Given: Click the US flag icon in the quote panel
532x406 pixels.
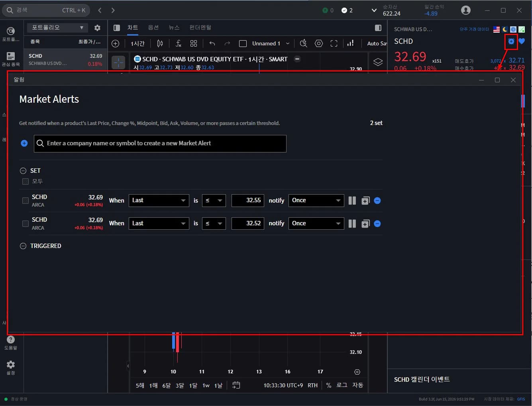Looking at the screenshot, I should (497, 29).
